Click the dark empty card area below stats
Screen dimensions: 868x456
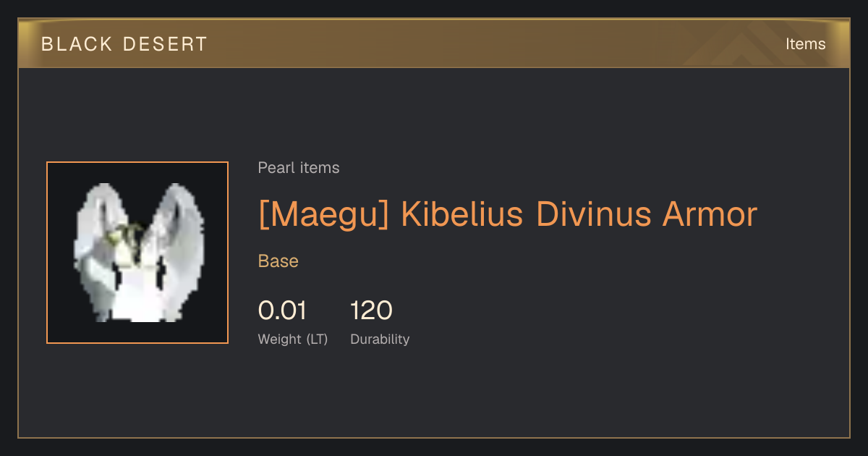(x=434, y=394)
